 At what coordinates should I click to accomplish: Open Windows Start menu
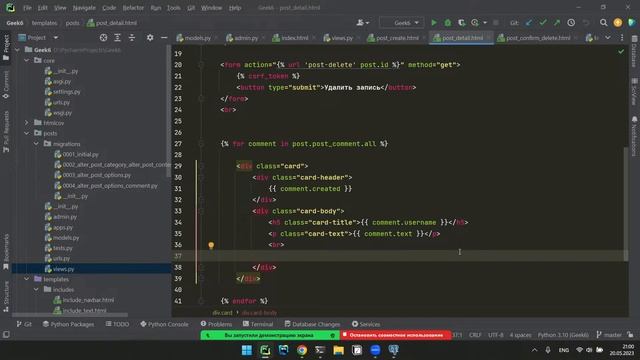pos(247,350)
